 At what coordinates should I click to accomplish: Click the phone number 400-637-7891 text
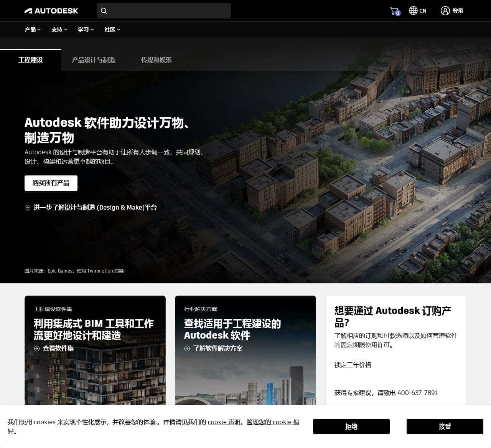point(417,393)
